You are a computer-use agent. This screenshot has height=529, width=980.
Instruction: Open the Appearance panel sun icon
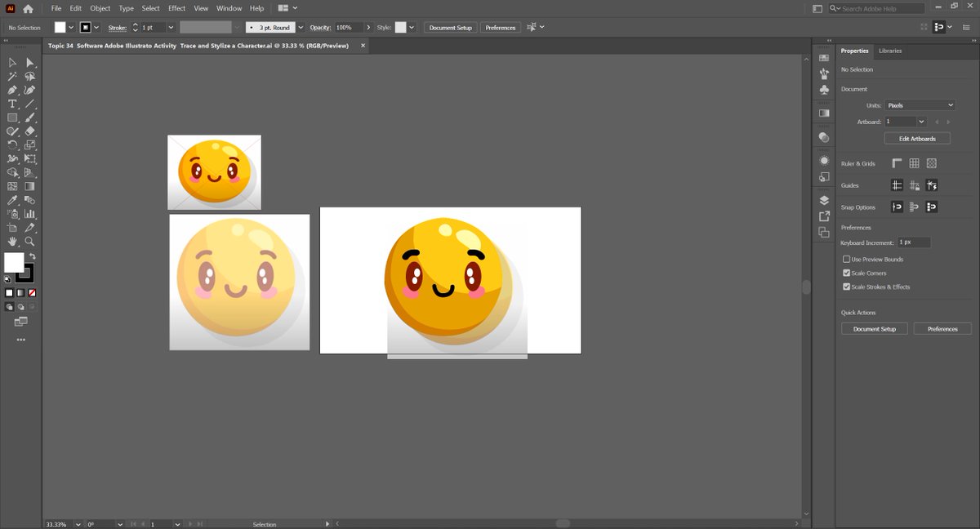[824, 161]
